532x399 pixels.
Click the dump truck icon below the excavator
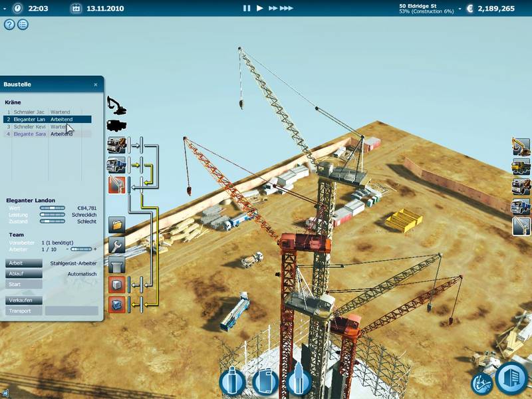116,126
